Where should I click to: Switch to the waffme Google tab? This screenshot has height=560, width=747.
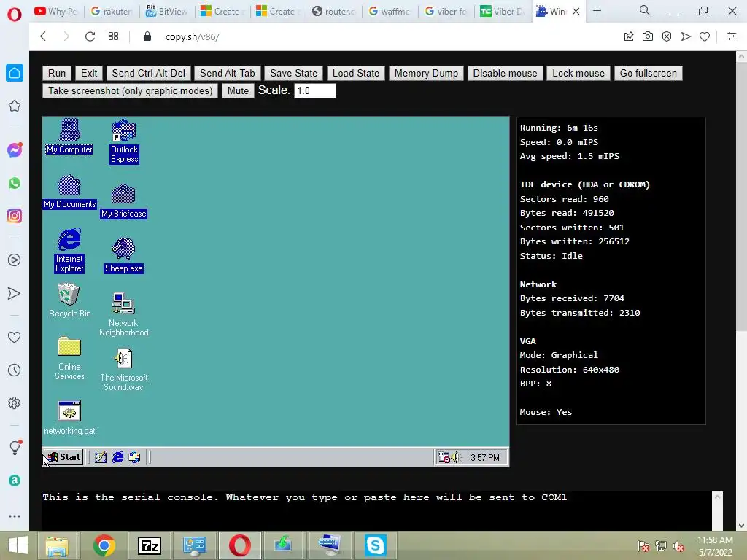pyautogui.click(x=390, y=12)
